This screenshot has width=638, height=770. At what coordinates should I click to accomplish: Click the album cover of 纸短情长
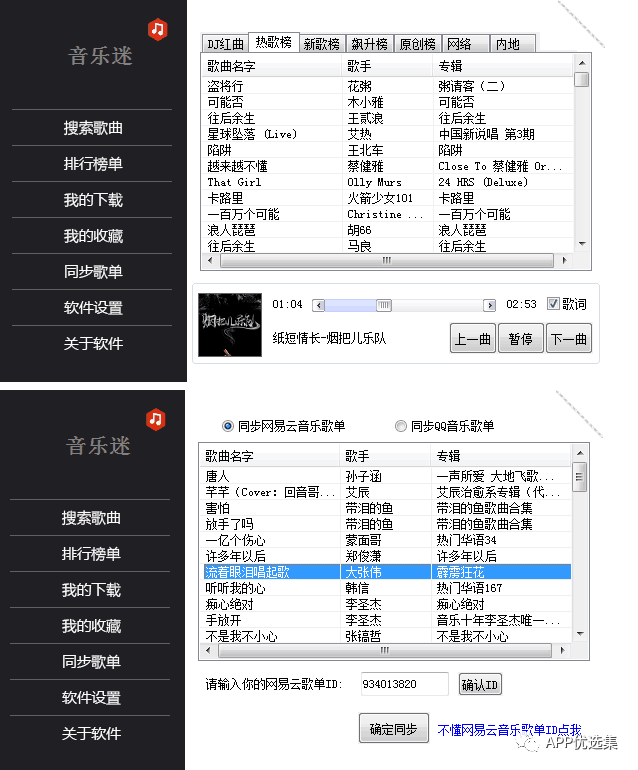[x=230, y=325]
